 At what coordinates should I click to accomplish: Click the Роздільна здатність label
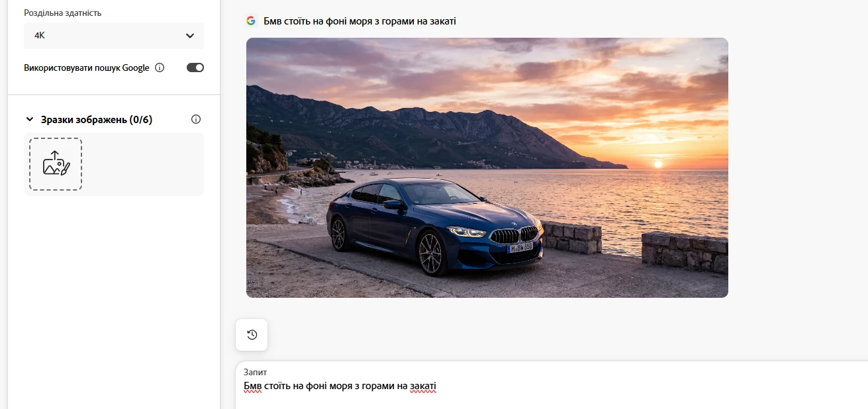(x=63, y=13)
